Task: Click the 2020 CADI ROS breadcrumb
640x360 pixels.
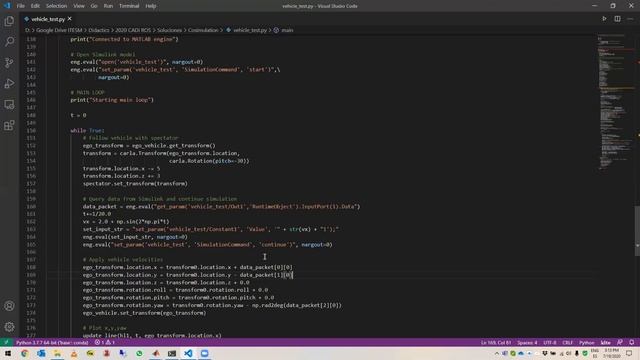Action: (133, 30)
